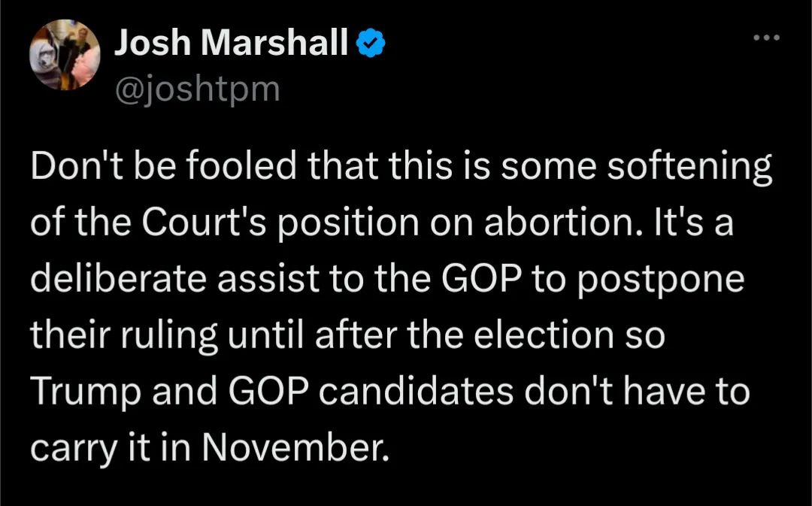The height and width of the screenshot is (506, 812).
Task: Click the blue verified checkmark badge
Action: (x=368, y=47)
